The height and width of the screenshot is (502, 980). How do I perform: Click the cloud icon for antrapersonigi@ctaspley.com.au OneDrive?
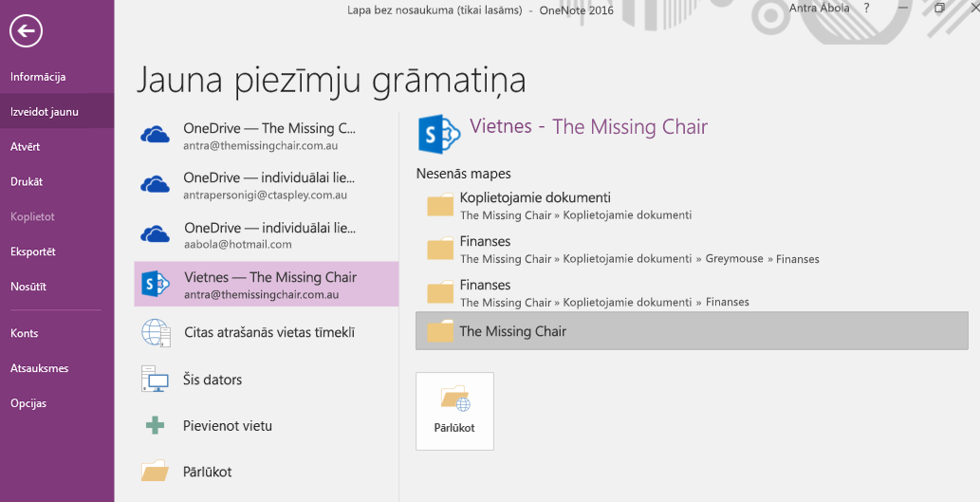[x=155, y=185]
